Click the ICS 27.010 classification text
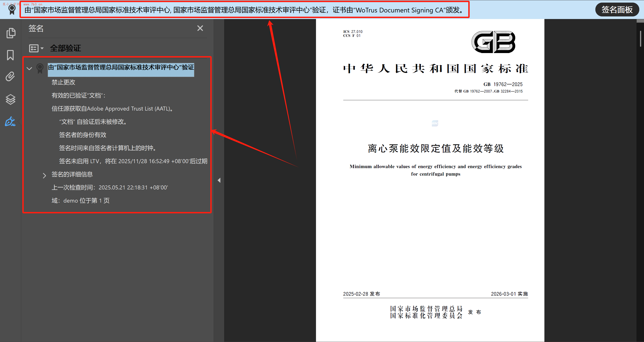This screenshot has width=644, height=342. click(353, 31)
